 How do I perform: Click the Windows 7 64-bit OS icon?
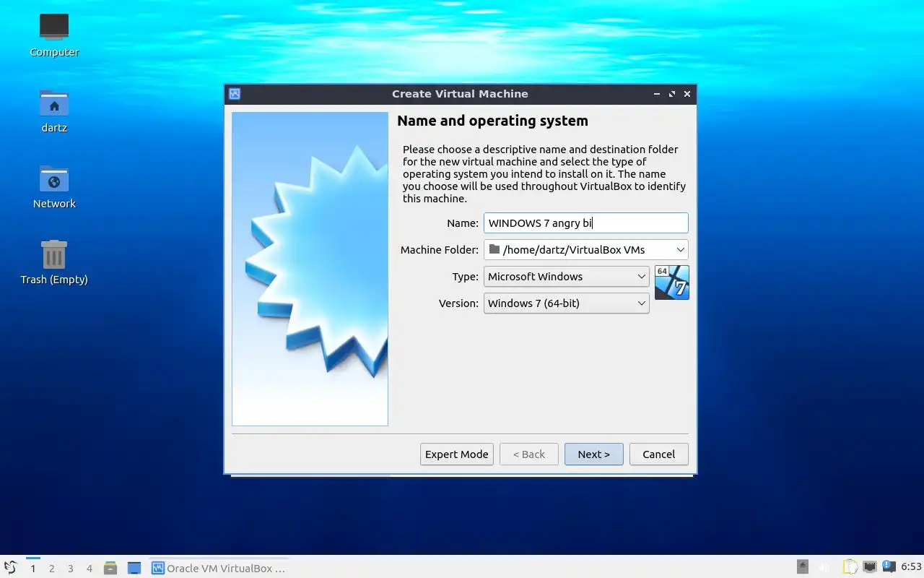[x=671, y=282]
